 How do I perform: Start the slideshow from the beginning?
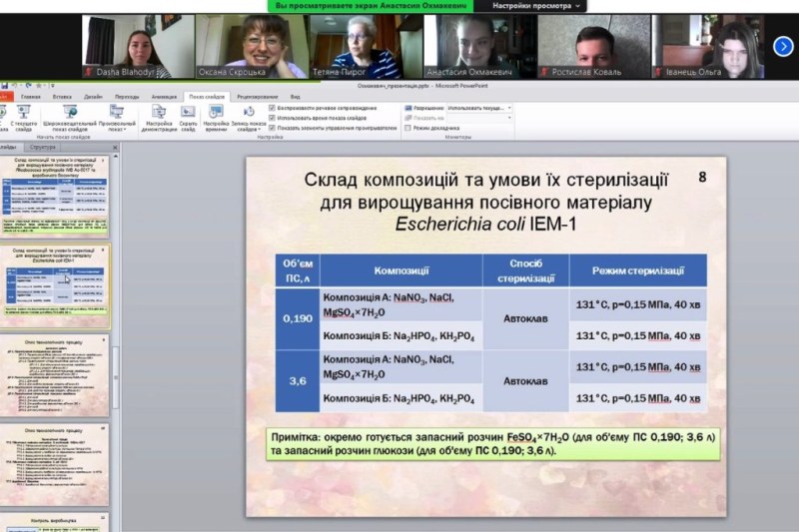[x=3, y=118]
